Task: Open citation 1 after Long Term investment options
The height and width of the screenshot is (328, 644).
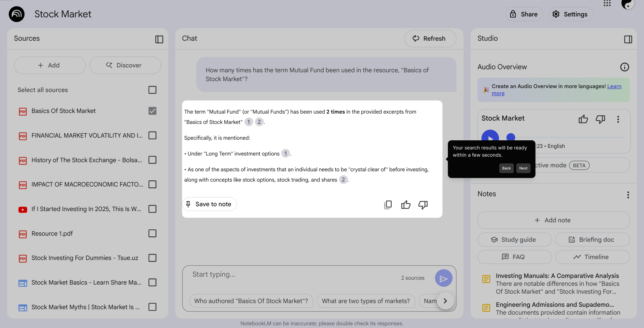Action: pos(286,154)
